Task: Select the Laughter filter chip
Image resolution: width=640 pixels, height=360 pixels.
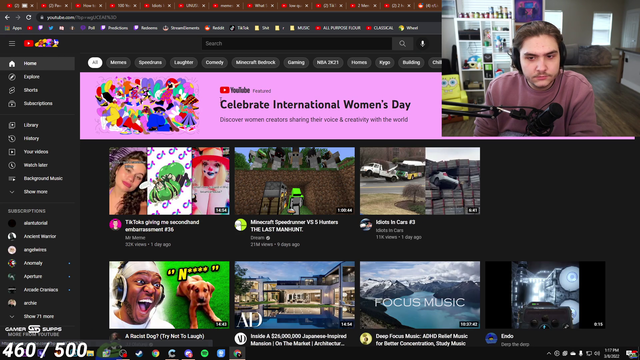Action: 184,62
